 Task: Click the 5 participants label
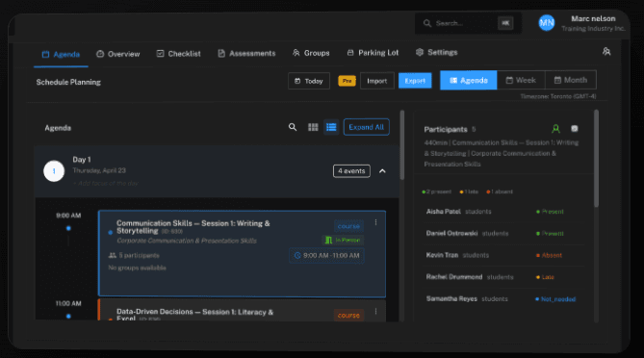[134, 255]
